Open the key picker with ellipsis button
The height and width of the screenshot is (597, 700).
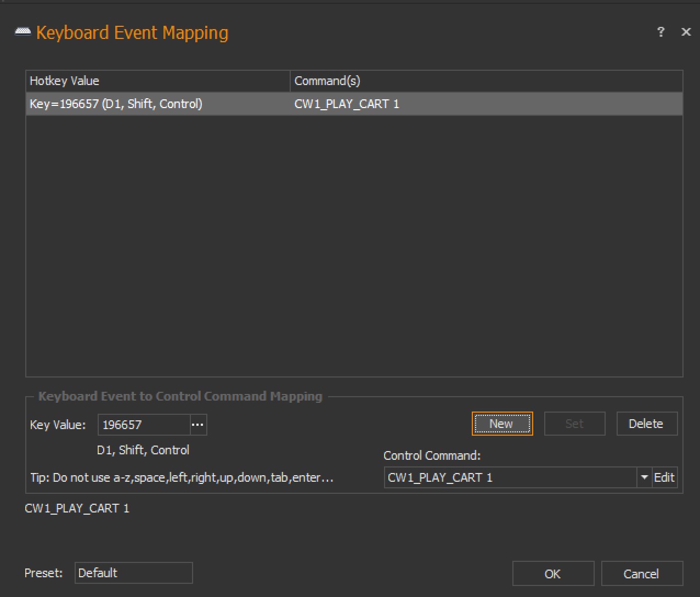pos(198,425)
